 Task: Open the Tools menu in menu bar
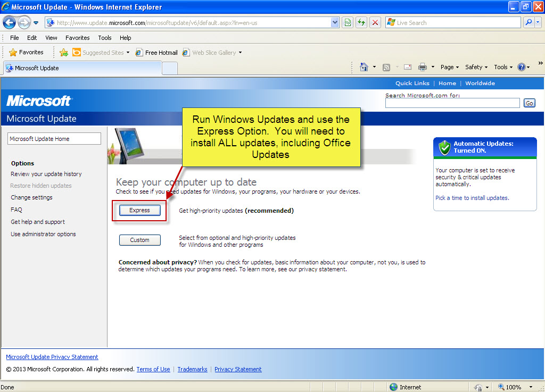point(105,38)
